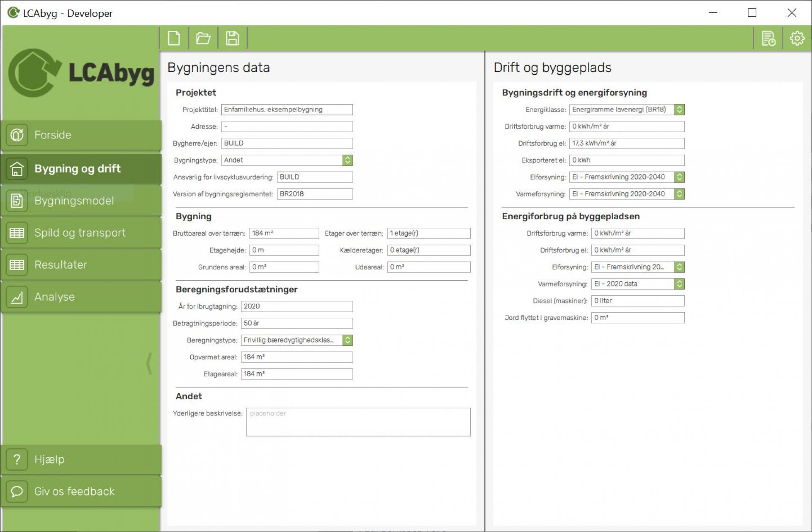812x532 pixels.
Task: Click the Eksporteret el field
Action: [627, 160]
